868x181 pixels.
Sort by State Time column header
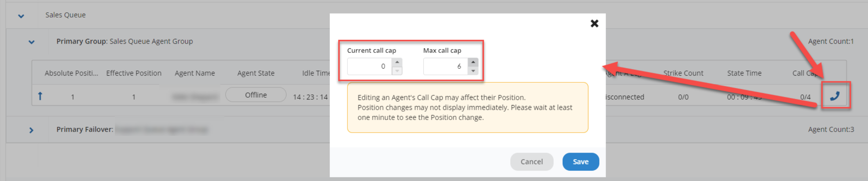(744, 73)
